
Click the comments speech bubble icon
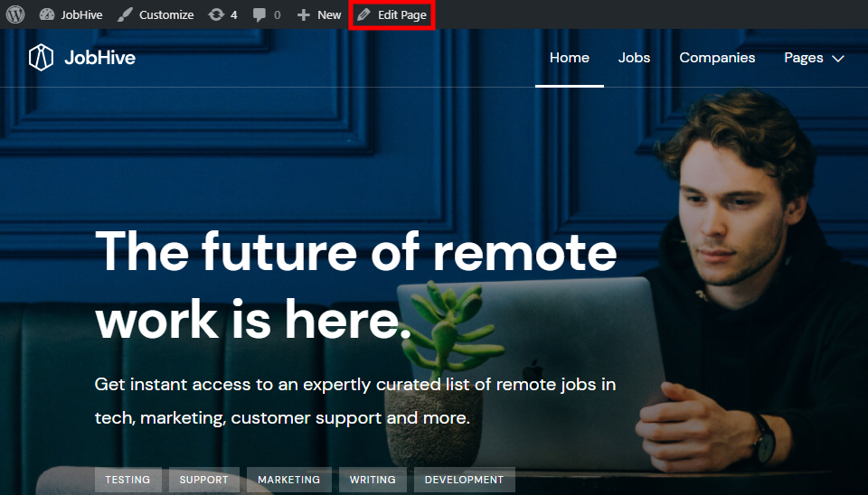click(259, 14)
